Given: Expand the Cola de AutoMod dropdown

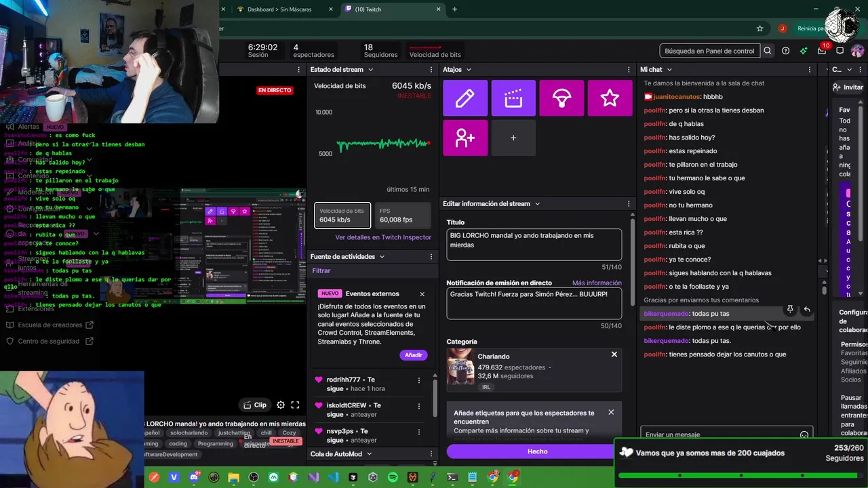Looking at the screenshot, I should [x=370, y=454].
